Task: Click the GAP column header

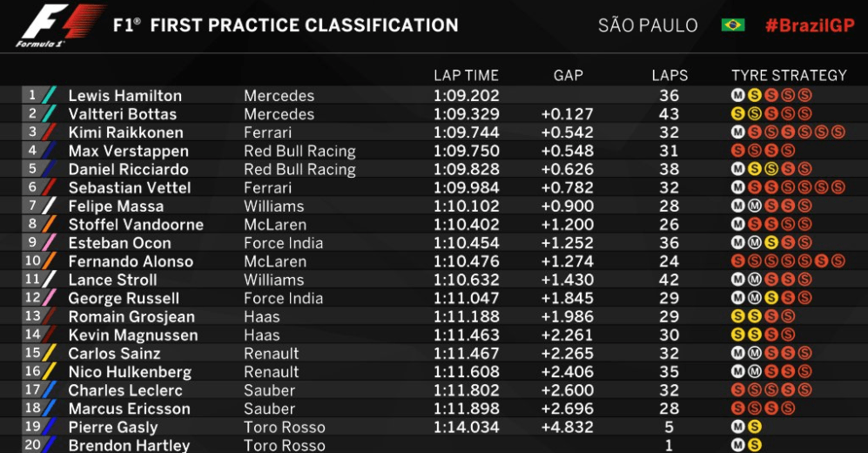Action: (x=568, y=75)
